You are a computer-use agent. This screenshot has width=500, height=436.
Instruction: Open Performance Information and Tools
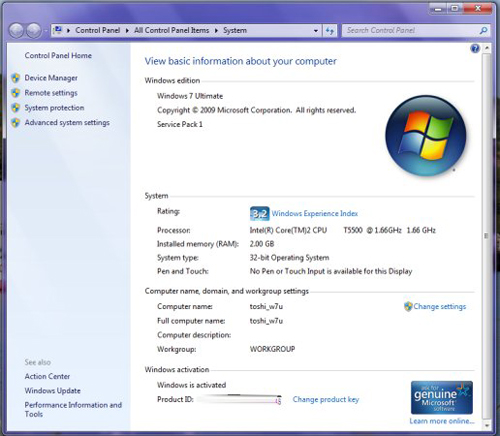pos(73,409)
